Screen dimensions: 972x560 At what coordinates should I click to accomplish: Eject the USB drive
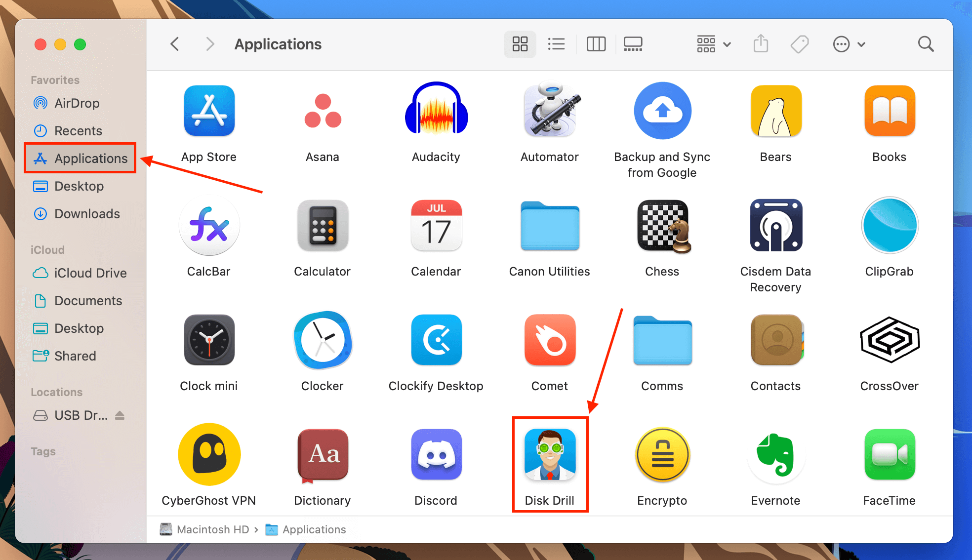click(120, 415)
